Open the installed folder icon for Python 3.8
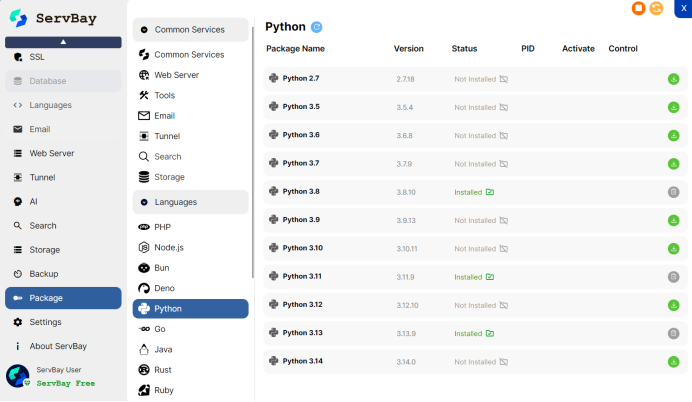The height and width of the screenshot is (402, 692). [490, 192]
